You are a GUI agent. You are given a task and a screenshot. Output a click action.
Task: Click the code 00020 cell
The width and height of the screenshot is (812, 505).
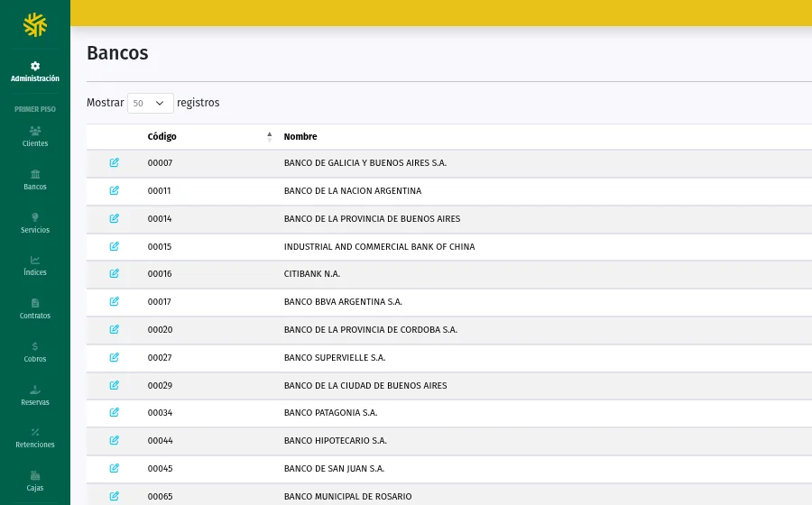(160, 329)
